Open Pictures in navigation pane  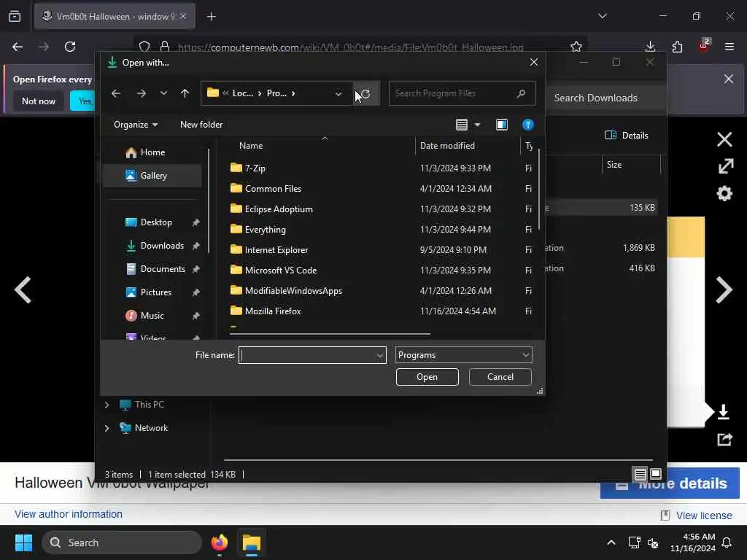[x=156, y=292]
